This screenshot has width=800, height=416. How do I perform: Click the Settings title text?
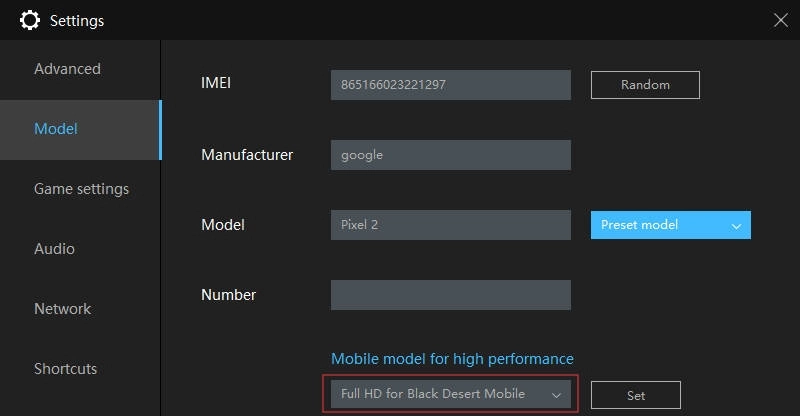point(77,20)
